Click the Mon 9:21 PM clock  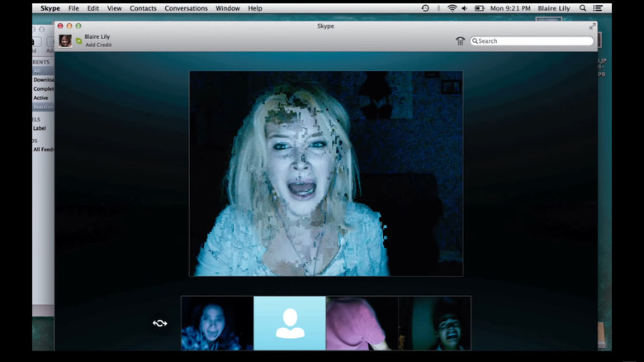pyautogui.click(x=510, y=8)
